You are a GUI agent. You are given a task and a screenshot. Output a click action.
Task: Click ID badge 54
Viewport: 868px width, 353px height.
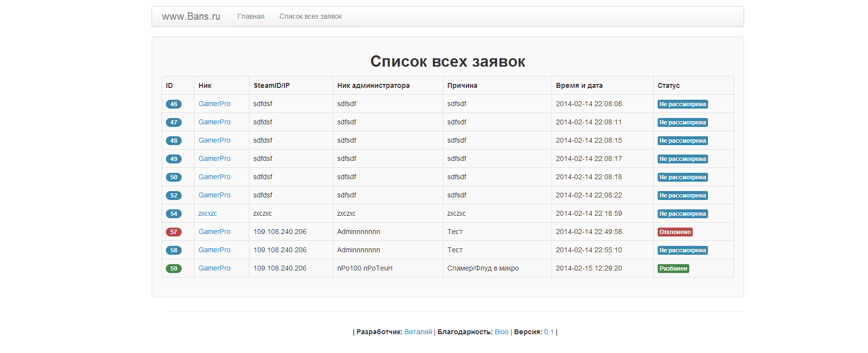point(174,214)
